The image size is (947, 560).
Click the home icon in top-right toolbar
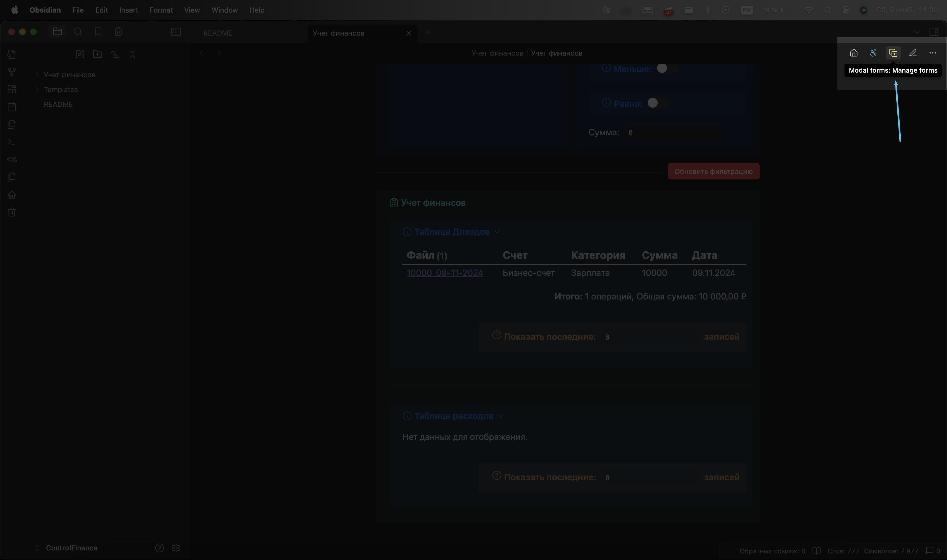click(x=854, y=53)
